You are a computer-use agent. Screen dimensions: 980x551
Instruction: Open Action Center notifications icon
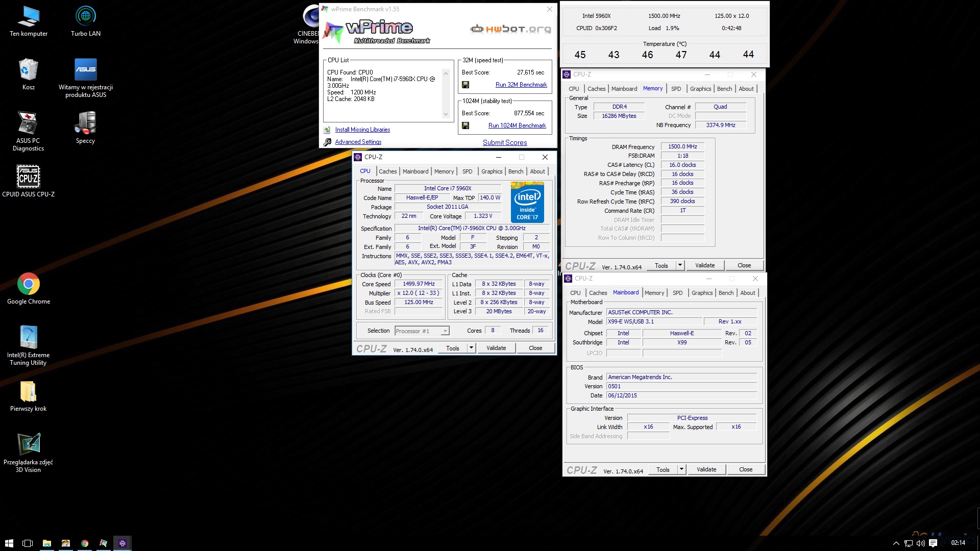click(934, 543)
